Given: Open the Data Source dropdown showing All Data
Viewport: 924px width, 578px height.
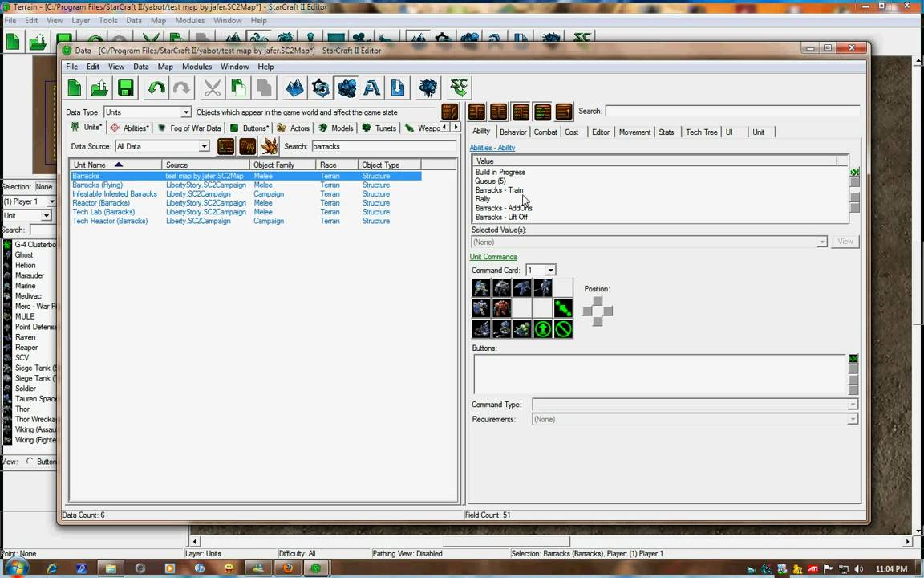Looking at the screenshot, I should pyautogui.click(x=162, y=146).
